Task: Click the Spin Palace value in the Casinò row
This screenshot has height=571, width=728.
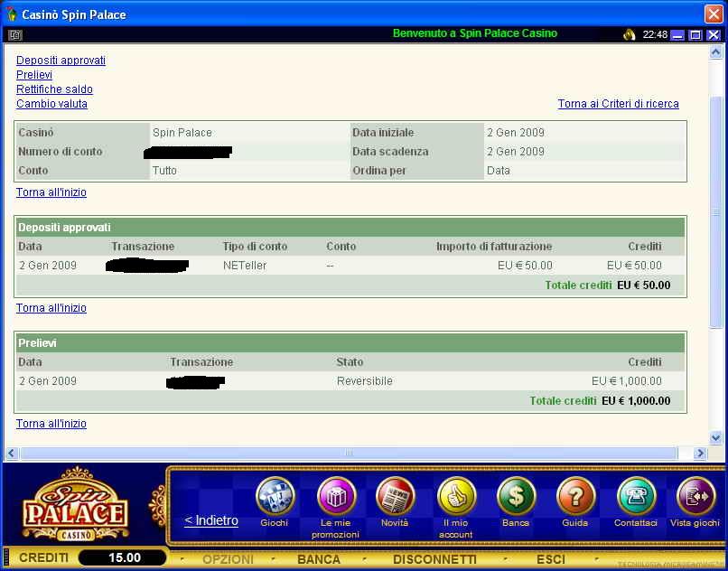Action: 182,133
